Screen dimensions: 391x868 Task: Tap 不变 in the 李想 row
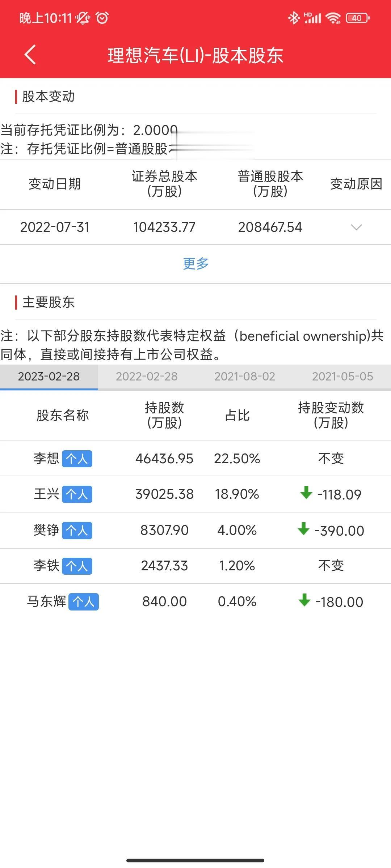pos(331,459)
